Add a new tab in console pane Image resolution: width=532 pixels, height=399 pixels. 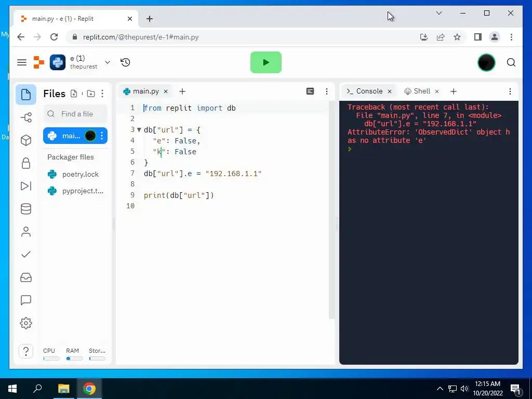point(453,91)
